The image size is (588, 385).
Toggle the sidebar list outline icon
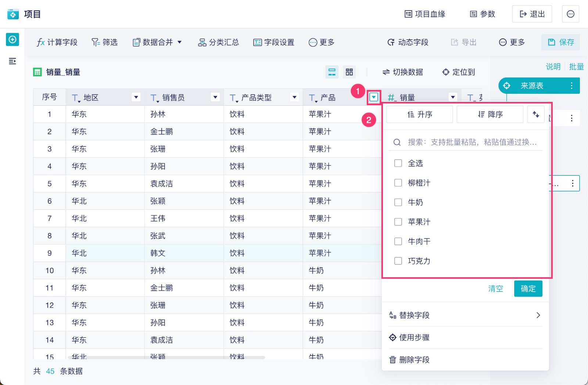[12, 61]
